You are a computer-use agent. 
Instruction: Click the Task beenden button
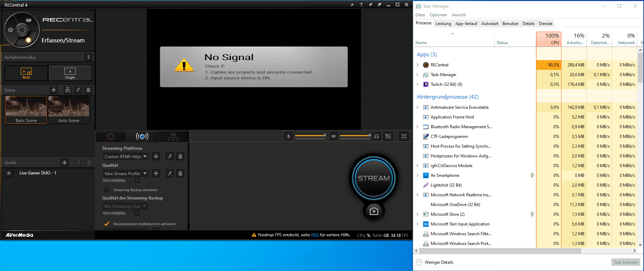pos(626,262)
